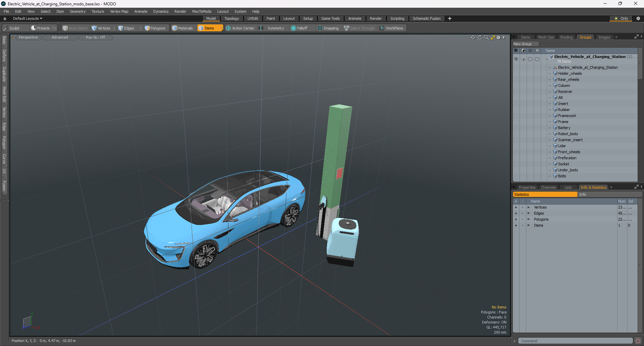Click the minus button in the Polygons row

[523, 220]
